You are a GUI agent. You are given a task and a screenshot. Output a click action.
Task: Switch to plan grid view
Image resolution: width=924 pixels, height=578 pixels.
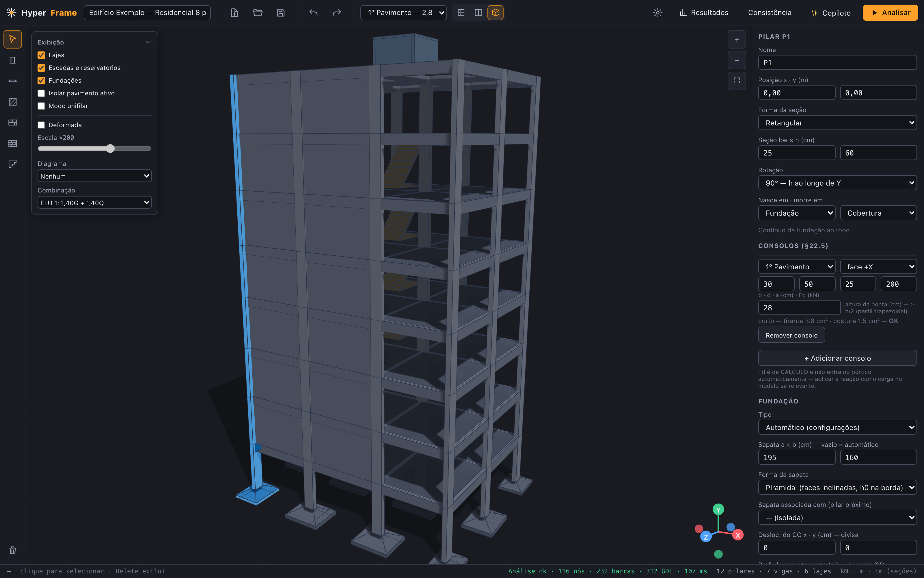pyautogui.click(x=461, y=13)
